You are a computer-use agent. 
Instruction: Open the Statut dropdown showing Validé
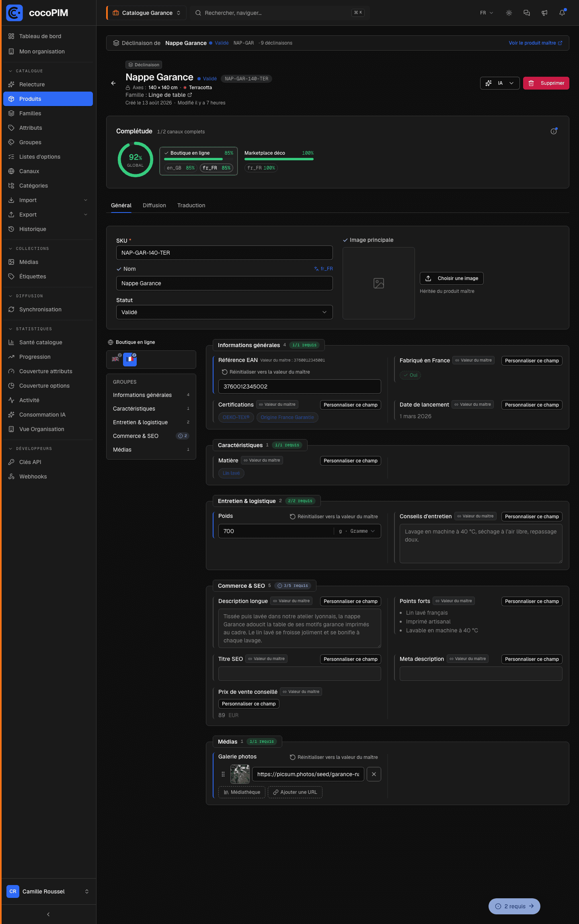point(224,312)
